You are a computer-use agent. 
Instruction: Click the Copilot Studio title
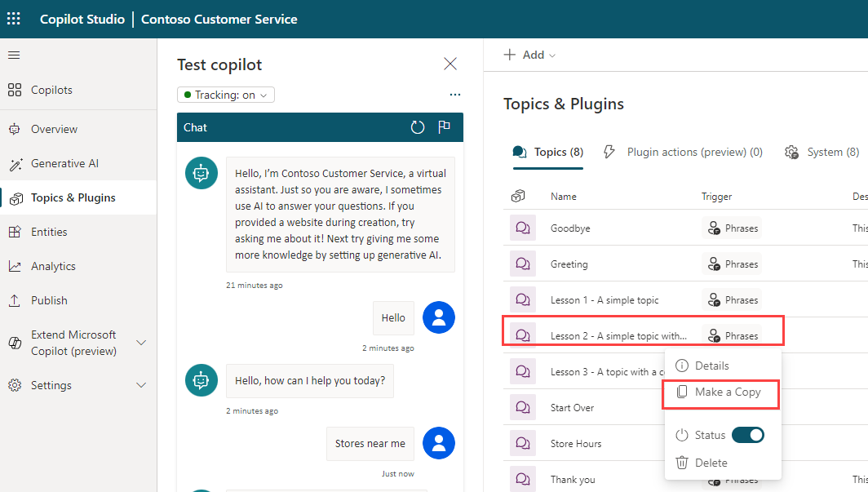[82, 20]
